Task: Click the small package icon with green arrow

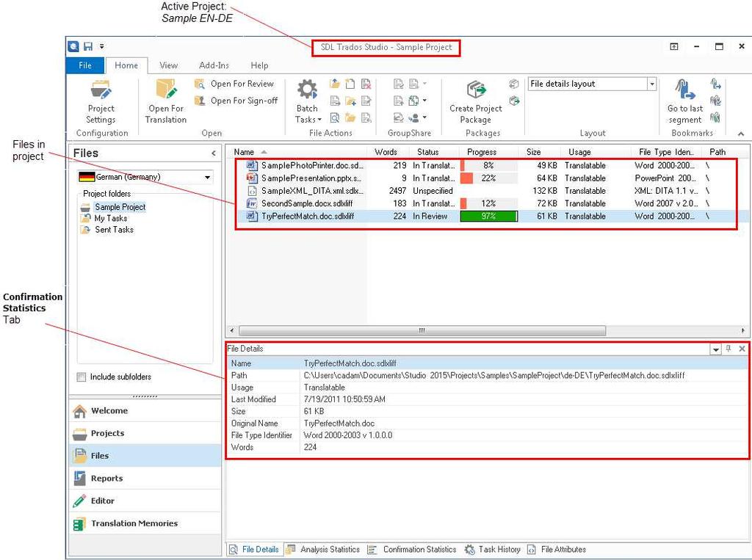Action: pyautogui.click(x=514, y=101)
